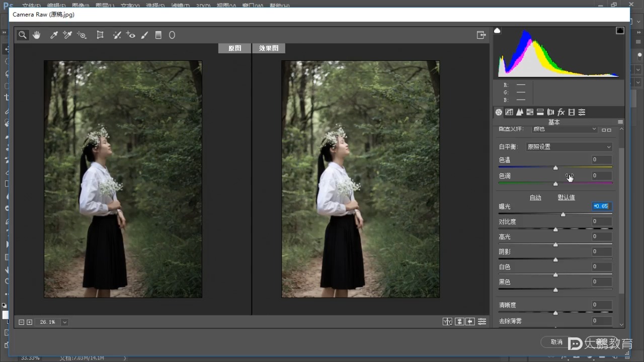The image size is (644, 362).
Task: Click the 高光 highlights slider handle
Action: (555, 245)
